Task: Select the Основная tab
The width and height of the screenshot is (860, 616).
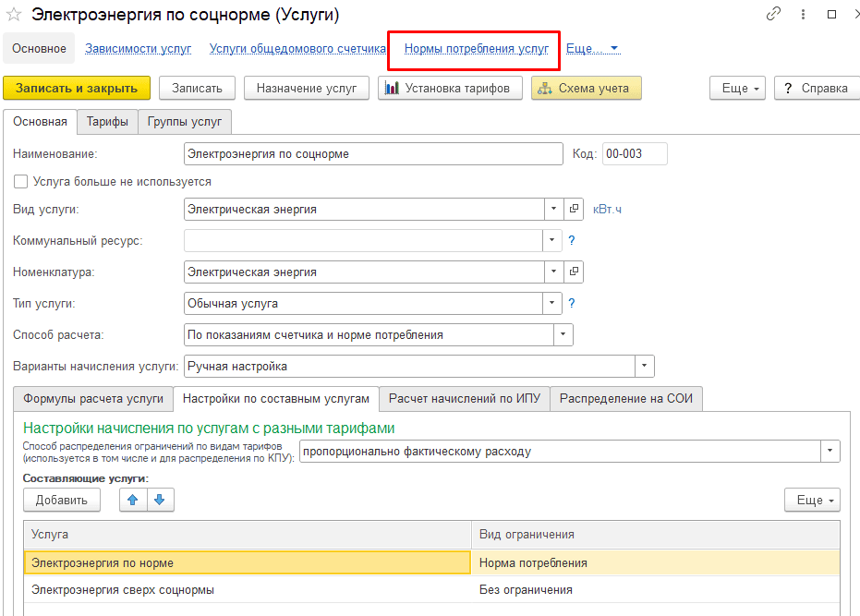Action: tap(40, 122)
